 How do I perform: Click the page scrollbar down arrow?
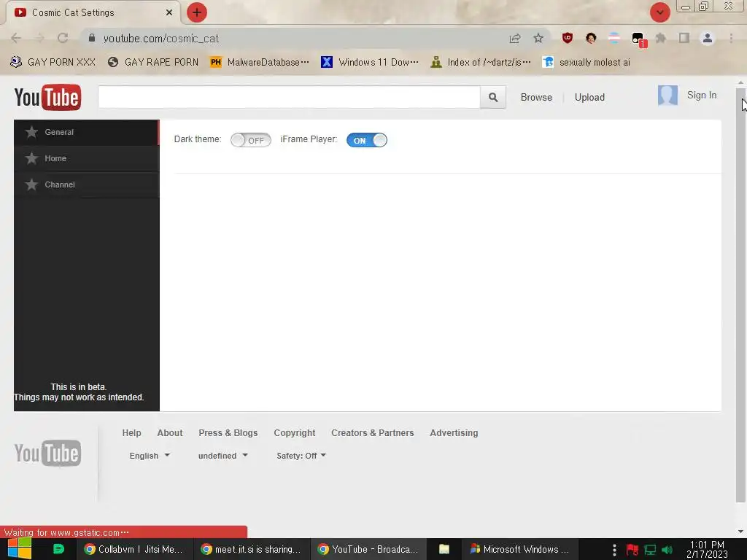(740, 532)
